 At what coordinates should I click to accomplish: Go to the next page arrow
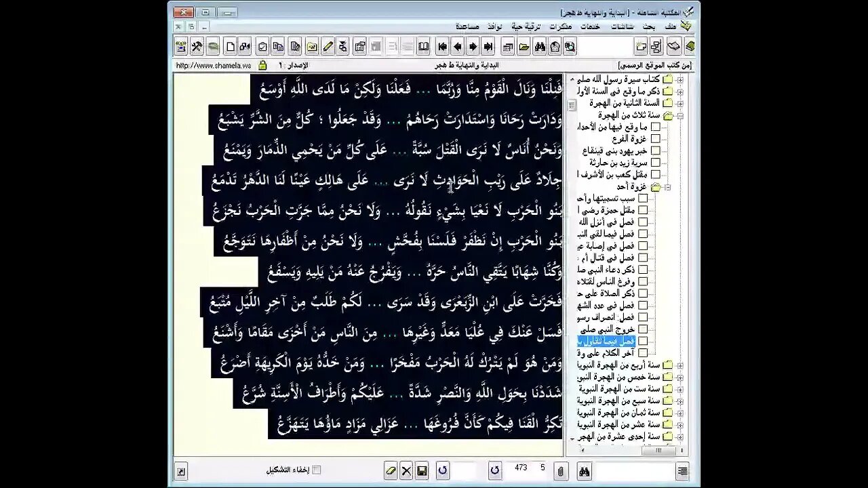pyautogui.click(x=473, y=47)
